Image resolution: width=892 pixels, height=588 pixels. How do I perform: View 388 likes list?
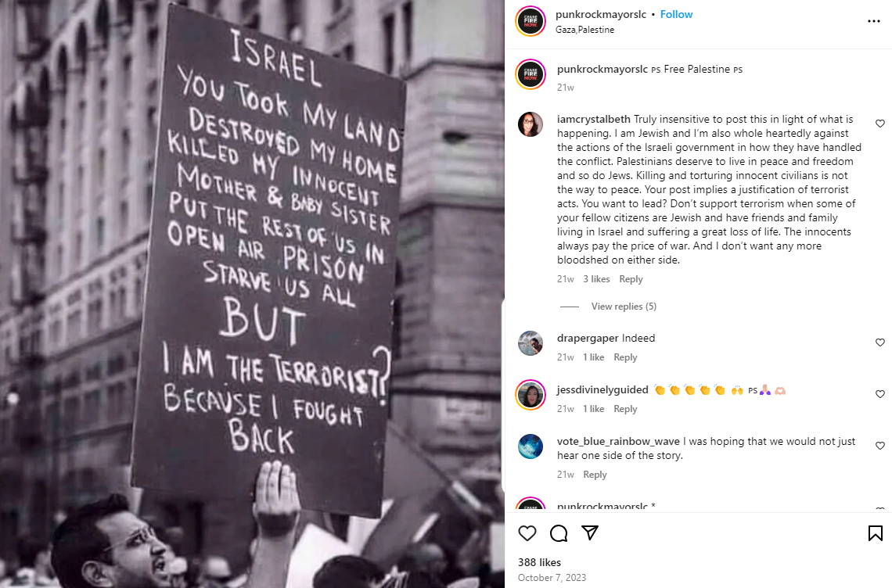click(x=539, y=562)
